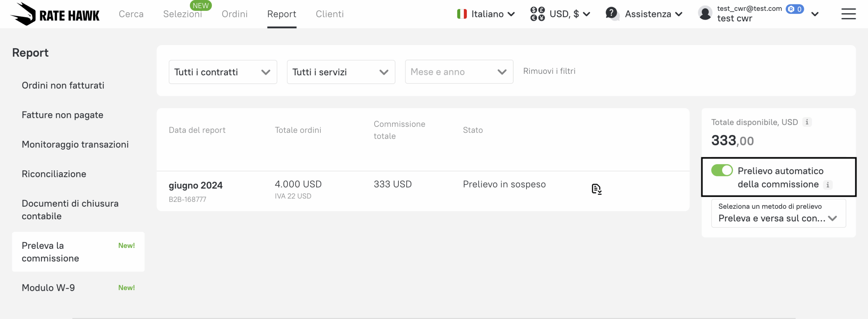Viewport: 868px width, 319px height.
Task: Click the document icon in giugno 2024 row
Action: [596, 189]
